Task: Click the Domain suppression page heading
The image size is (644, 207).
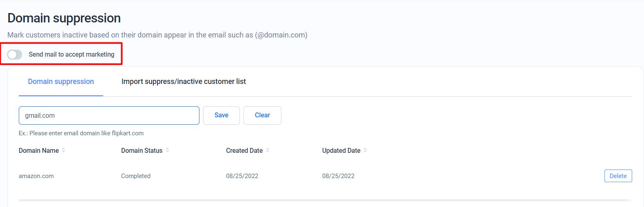Action: pyautogui.click(x=64, y=18)
